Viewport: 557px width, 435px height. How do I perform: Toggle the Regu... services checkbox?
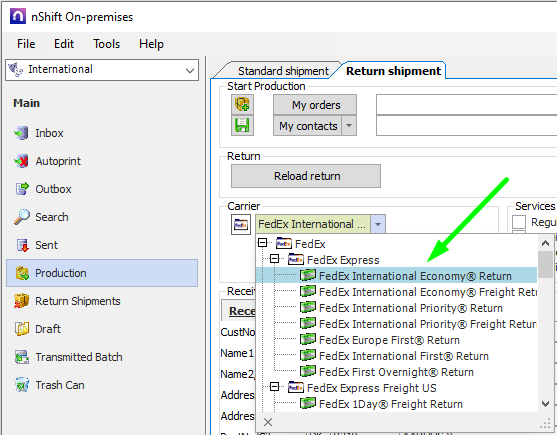click(x=519, y=223)
